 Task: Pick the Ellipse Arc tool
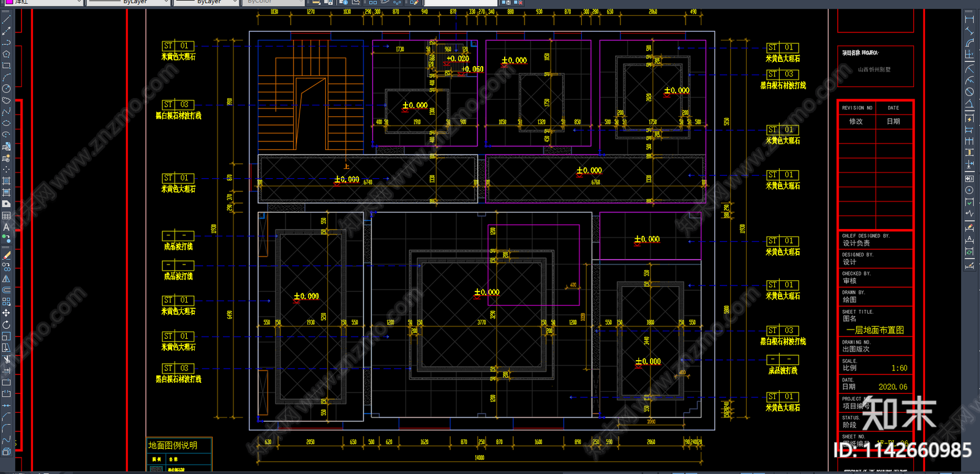(x=6, y=135)
